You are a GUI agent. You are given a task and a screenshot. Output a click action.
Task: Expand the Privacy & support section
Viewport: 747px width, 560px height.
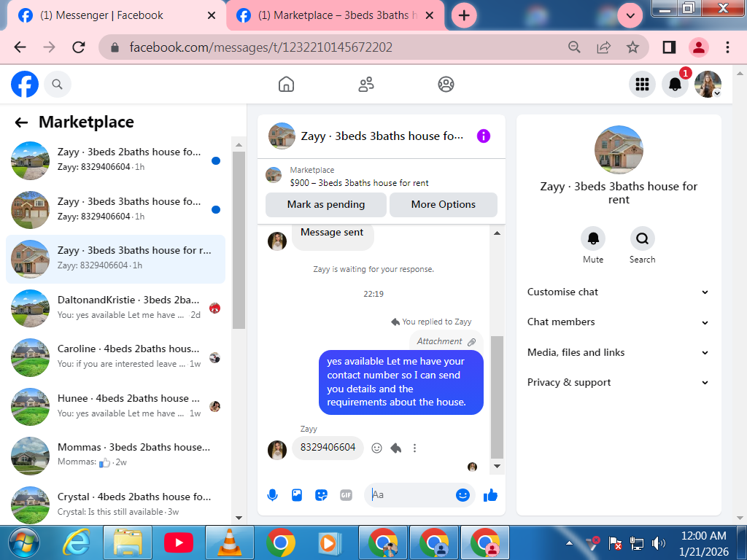coord(619,383)
